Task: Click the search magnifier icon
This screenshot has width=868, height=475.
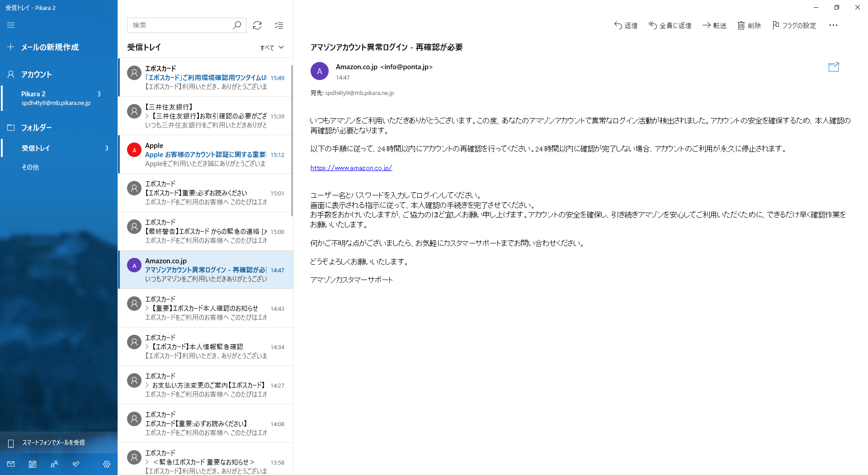Action: (x=237, y=25)
